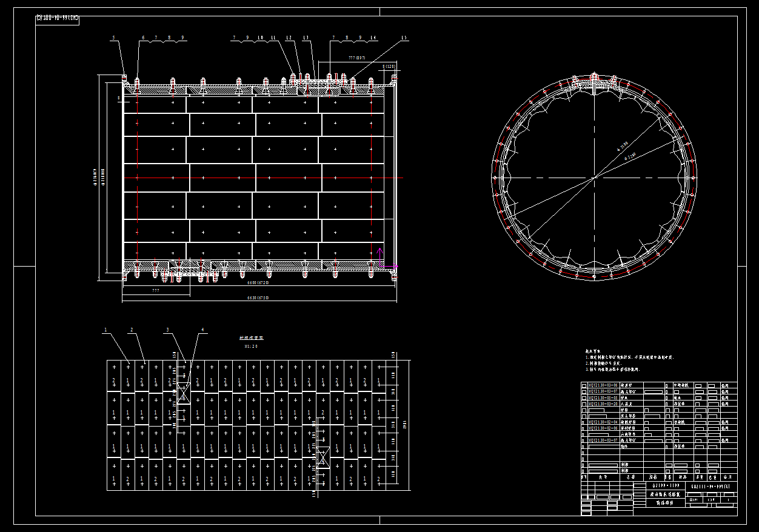
Task: Select the 777 (897) dimension text
Action: pos(356,58)
